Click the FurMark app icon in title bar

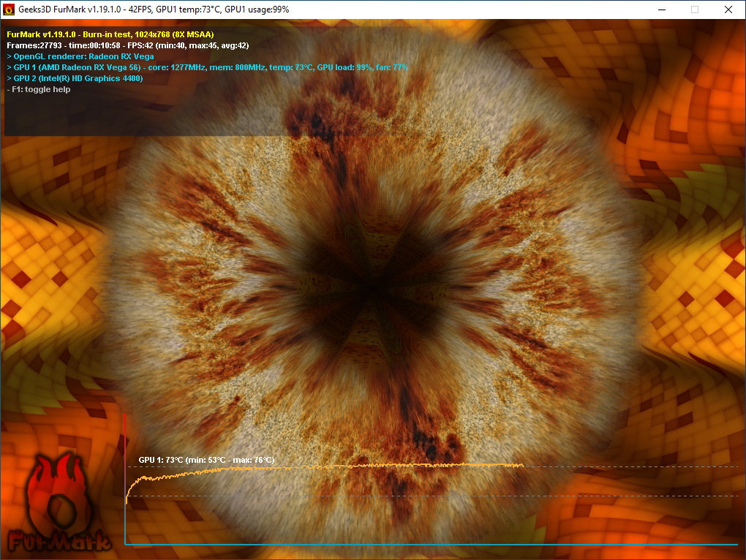point(9,10)
